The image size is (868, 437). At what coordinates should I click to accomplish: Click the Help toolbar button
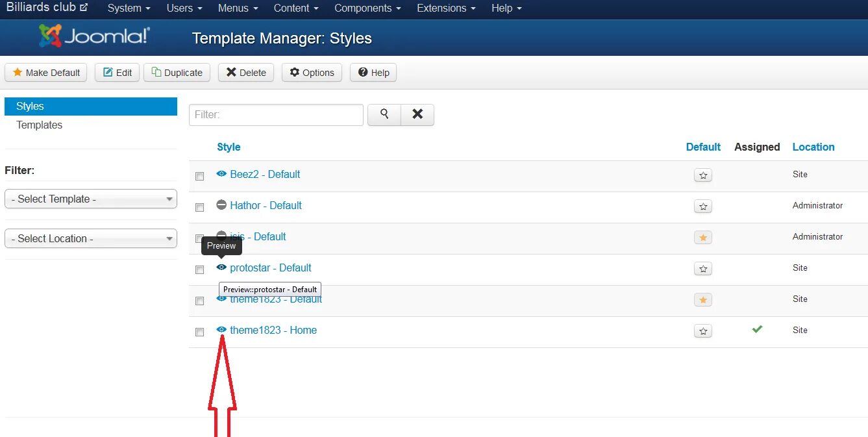click(373, 72)
